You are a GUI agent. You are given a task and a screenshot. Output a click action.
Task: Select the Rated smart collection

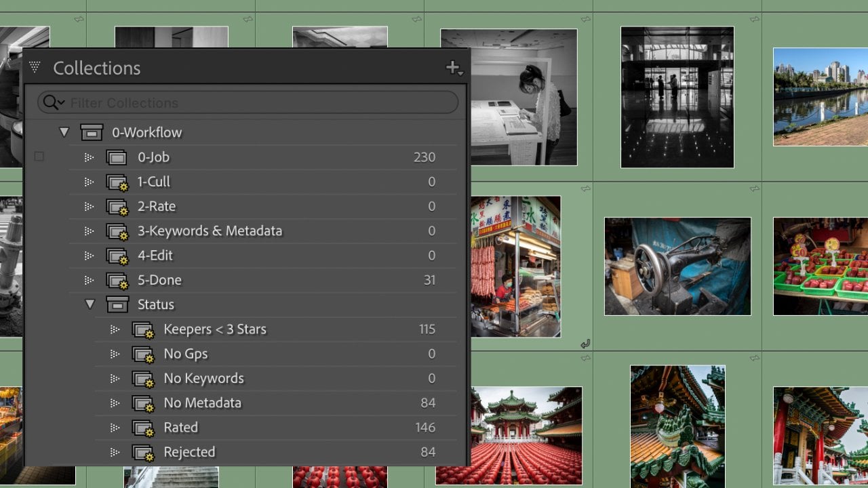[180, 428]
